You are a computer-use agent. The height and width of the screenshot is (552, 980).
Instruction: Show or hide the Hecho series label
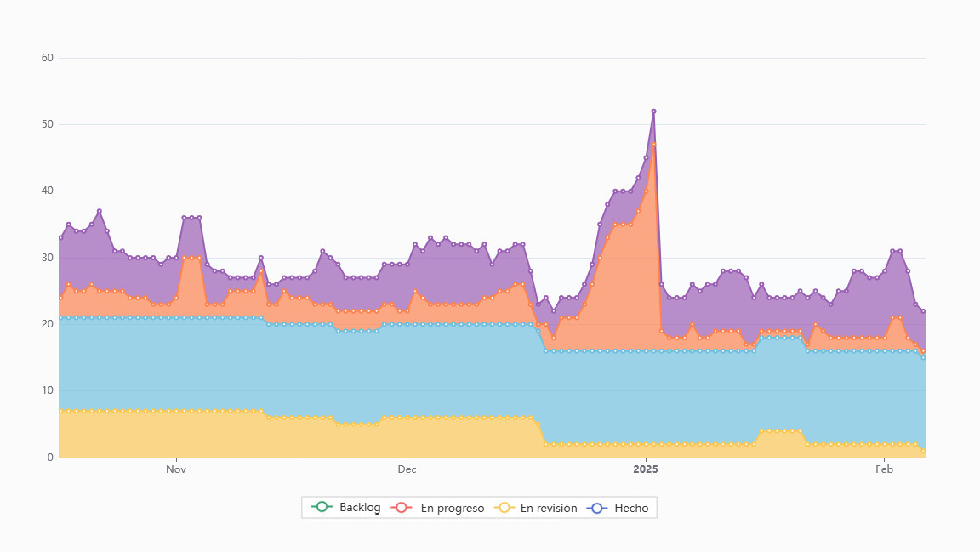tap(630, 508)
